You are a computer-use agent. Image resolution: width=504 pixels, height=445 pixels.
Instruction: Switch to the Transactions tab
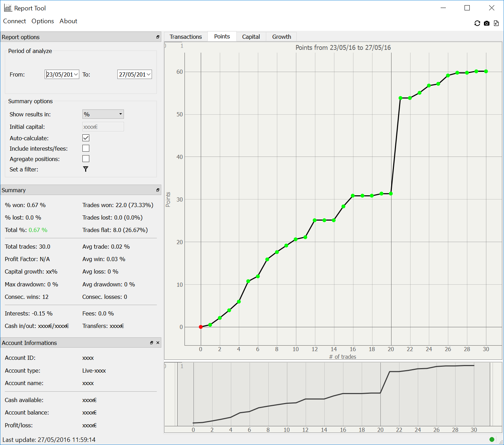pyautogui.click(x=186, y=37)
